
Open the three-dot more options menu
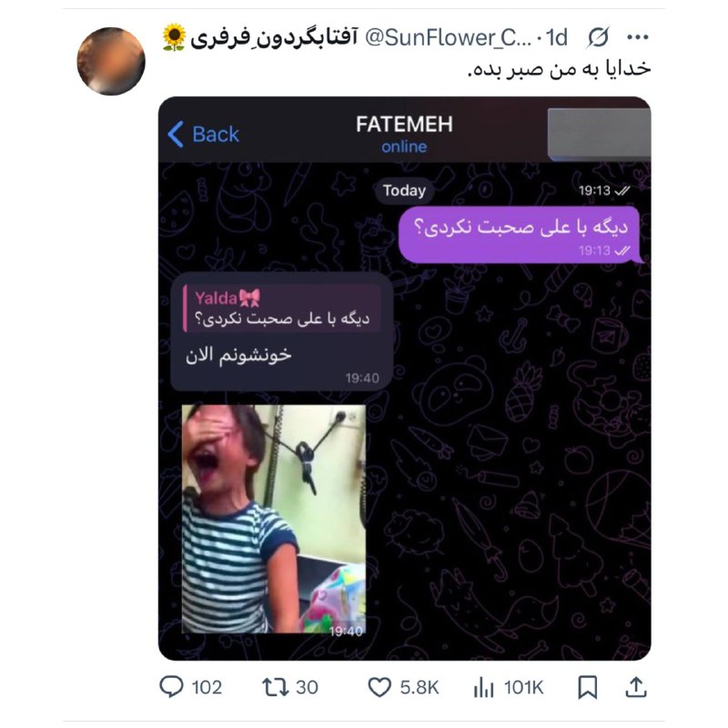[x=638, y=37]
